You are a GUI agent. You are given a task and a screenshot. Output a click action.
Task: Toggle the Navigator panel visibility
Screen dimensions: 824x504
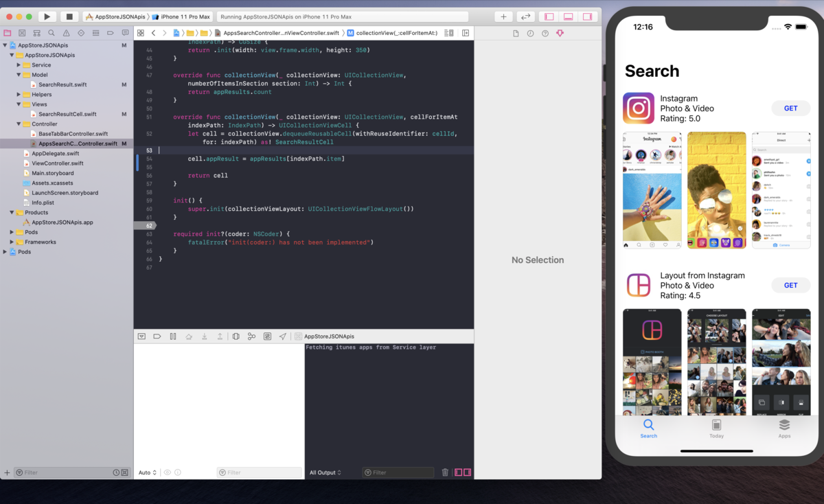[x=549, y=16]
